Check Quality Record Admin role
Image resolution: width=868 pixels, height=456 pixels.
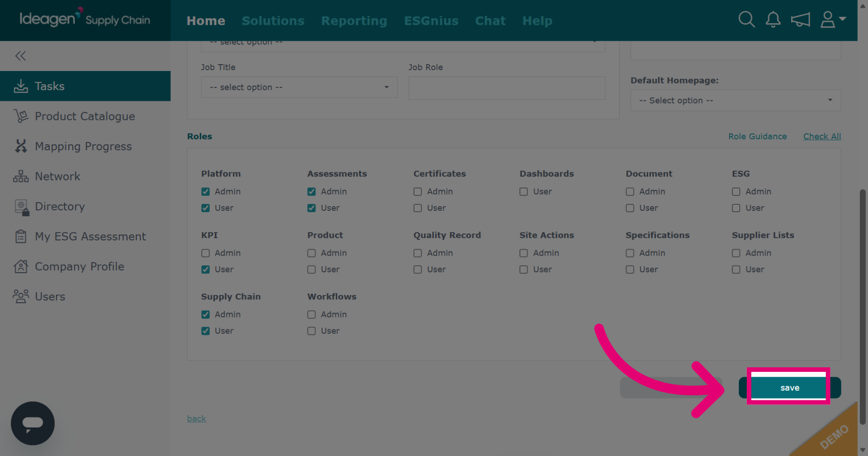coord(418,253)
